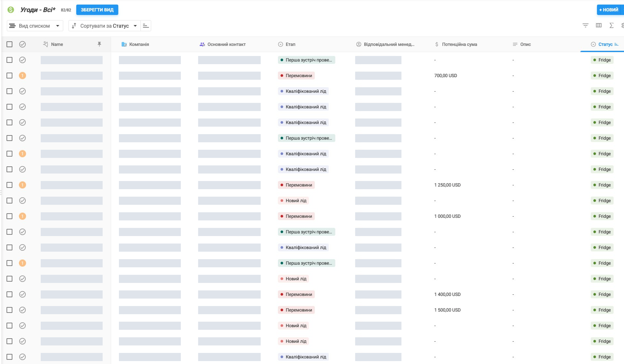Open the orange task badge in the 1 000,00 USD row
Image resolution: width=624 pixels, height=364 pixels.
pos(22,216)
